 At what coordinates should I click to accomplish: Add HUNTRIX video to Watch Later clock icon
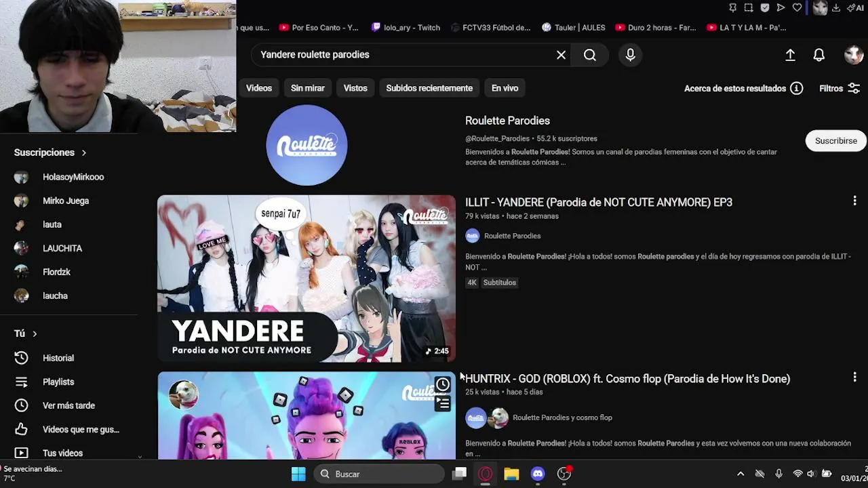click(x=443, y=385)
